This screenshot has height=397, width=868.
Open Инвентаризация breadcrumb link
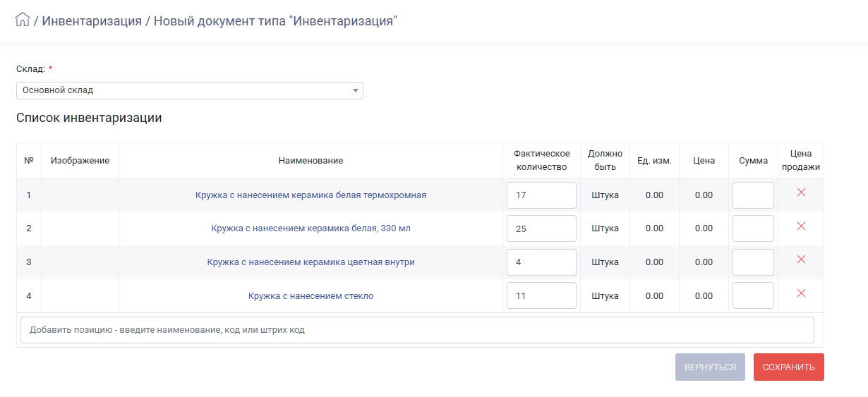pos(92,20)
